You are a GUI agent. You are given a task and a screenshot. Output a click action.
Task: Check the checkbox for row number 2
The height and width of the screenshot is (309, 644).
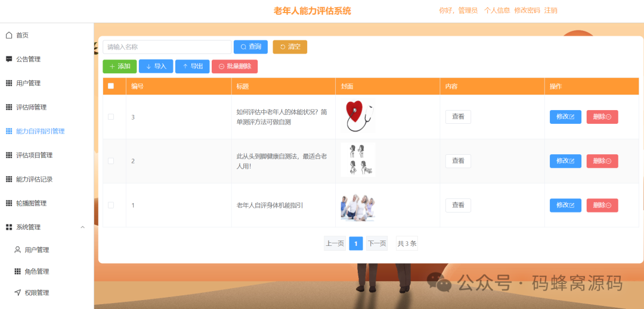pos(110,161)
